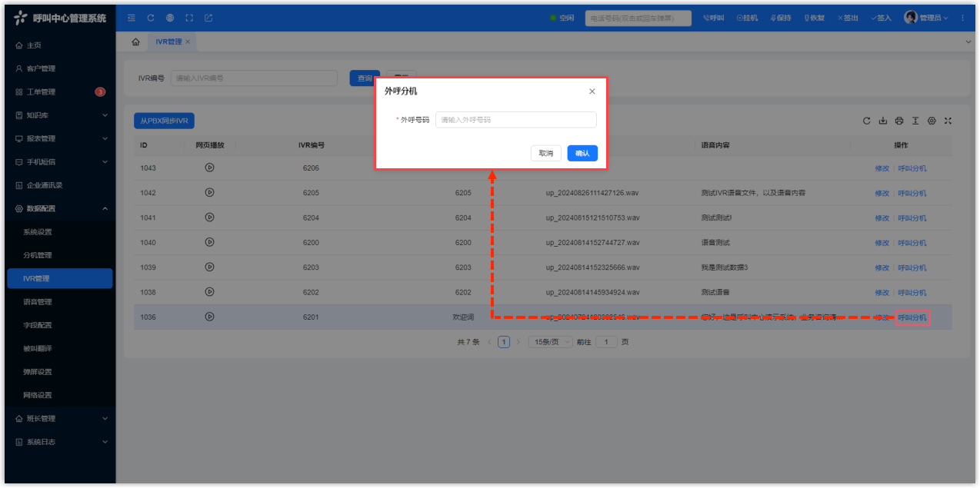Click the export download icon above table
The width and height of the screenshot is (980, 488).
coord(883,121)
